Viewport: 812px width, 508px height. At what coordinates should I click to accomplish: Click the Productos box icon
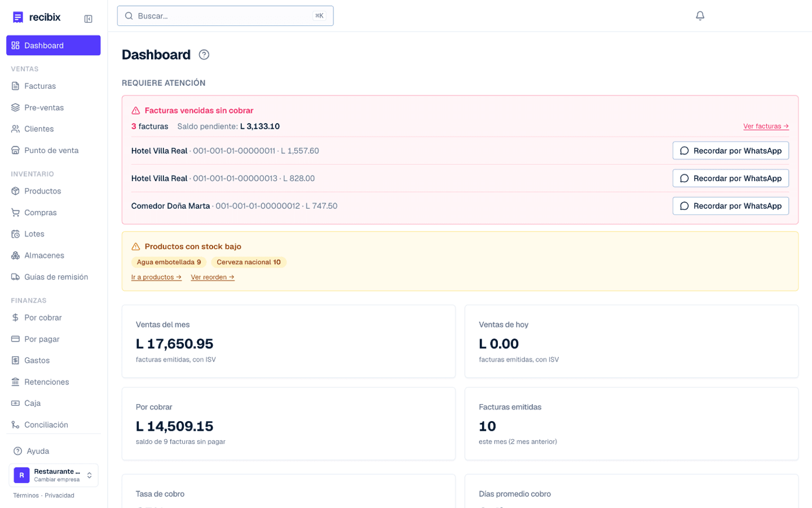pos(15,191)
